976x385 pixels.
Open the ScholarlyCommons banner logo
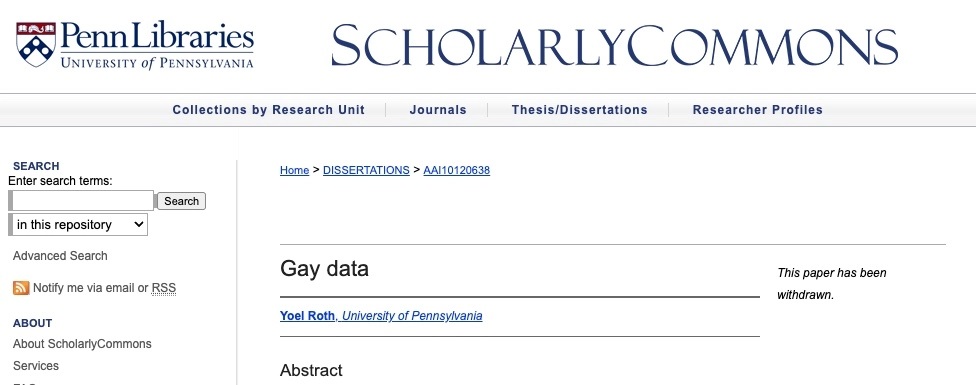coord(614,45)
